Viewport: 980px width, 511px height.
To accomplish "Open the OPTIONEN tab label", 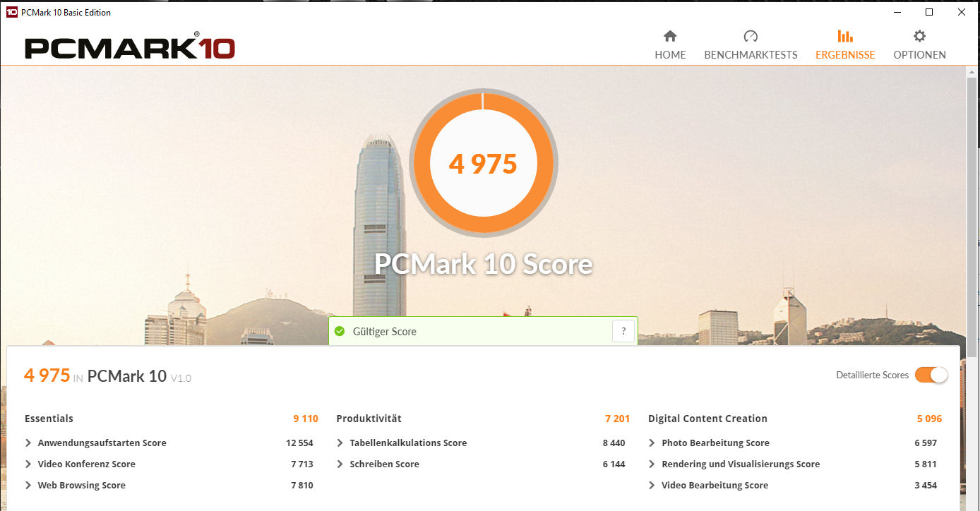I will tap(919, 55).
